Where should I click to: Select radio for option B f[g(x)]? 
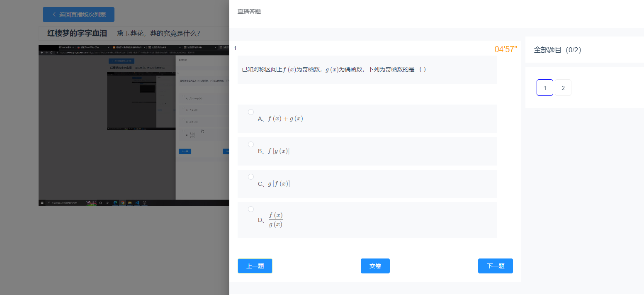(x=251, y=144)
